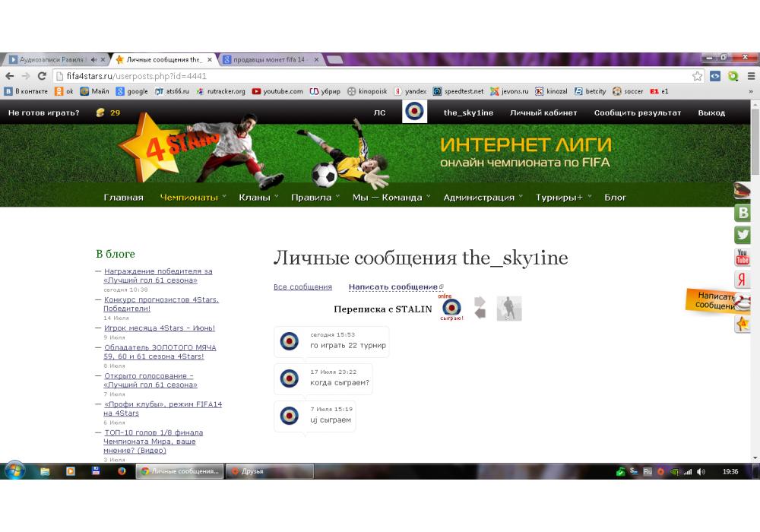
Task: Expand the Чемпионаты dropdown menu
Action: [190, 198]
